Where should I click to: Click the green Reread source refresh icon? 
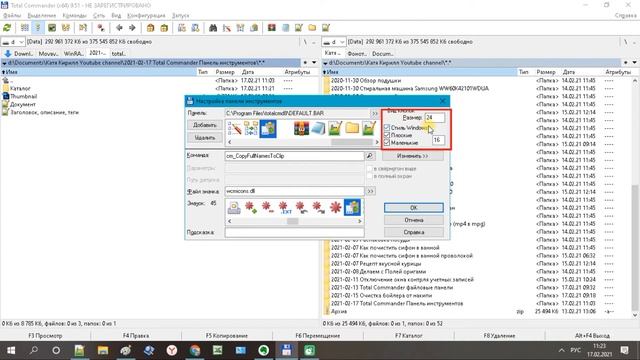[x=7, y=28]
